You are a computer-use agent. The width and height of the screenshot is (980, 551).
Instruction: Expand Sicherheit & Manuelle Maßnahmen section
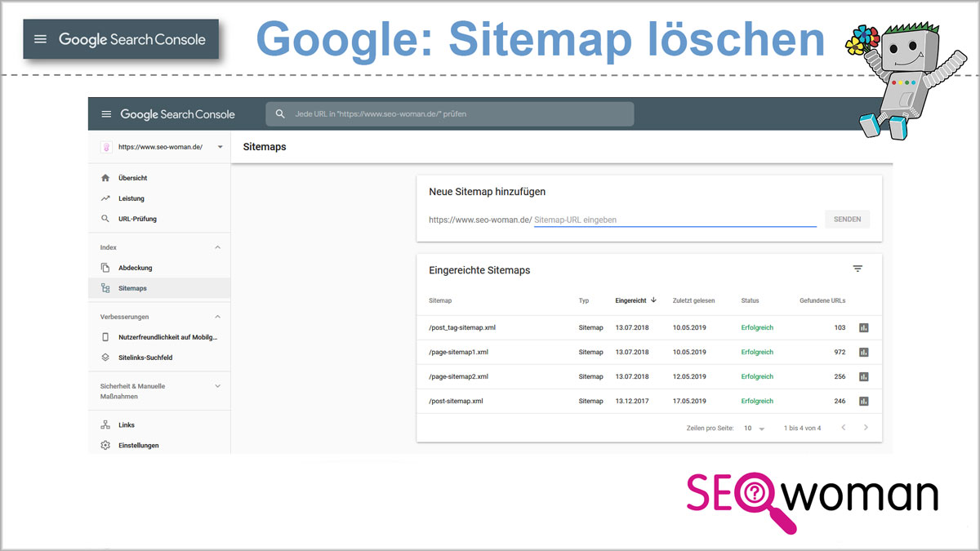[217, 386]
